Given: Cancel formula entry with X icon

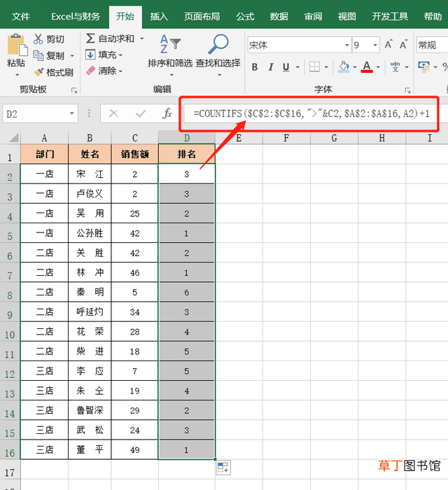Looking at the screenshot, I should [113, 113].
